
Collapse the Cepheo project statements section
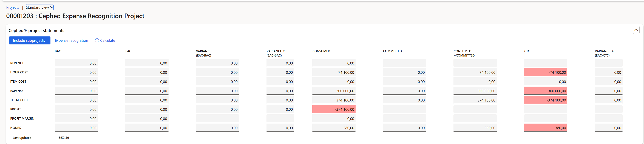pos(636,30)
